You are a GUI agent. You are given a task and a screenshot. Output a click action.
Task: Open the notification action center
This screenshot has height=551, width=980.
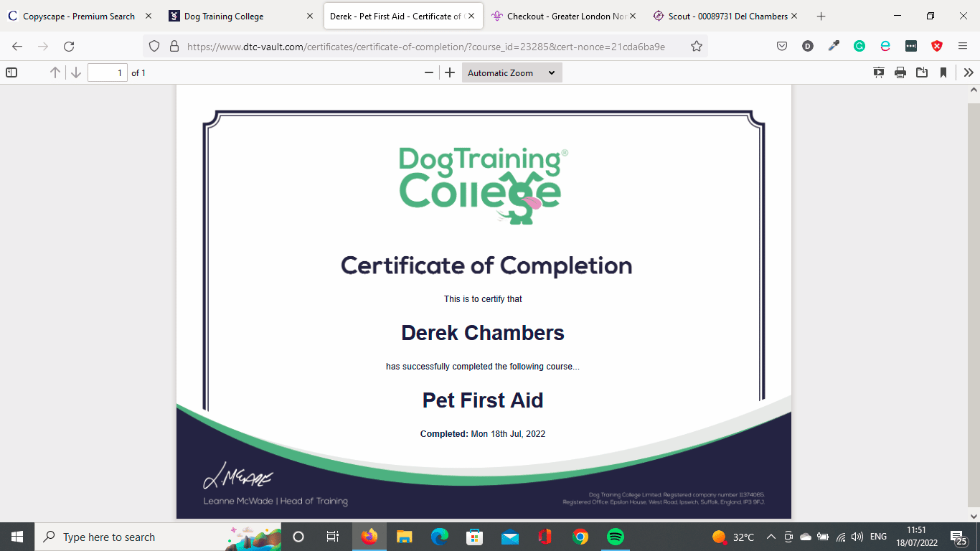[959, 537]
